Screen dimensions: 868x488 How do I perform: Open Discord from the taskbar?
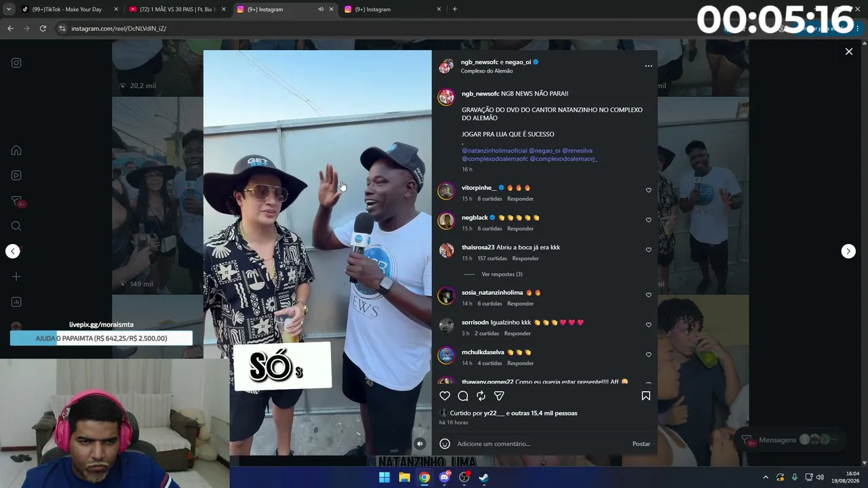(x=444, y=477)
